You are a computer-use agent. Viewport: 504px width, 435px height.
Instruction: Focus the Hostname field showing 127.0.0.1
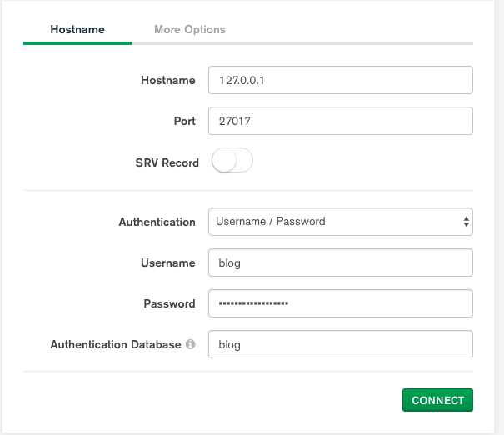340,81
